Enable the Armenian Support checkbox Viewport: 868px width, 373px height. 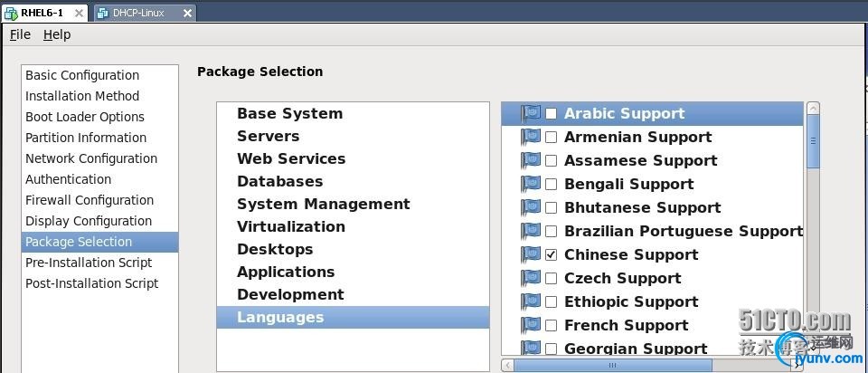click(551, 138)
